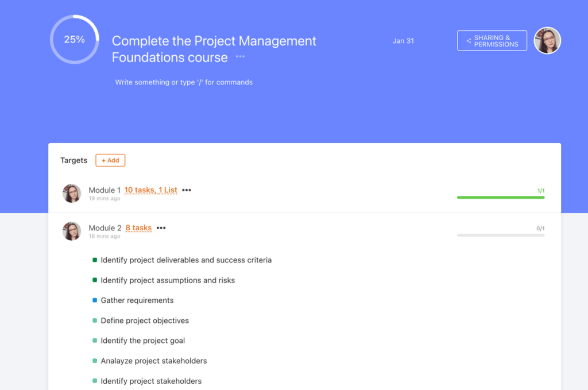Screen dimensions: 588x390
Task: Expand Module 1 via '10 tasks, 1 List'
Action: (x=150, y=190)
